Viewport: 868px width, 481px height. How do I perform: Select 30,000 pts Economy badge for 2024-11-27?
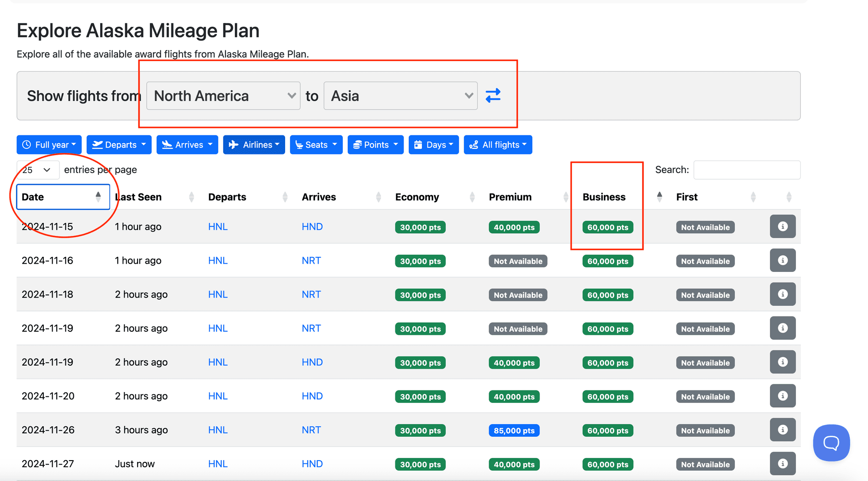tap(420, 465)
